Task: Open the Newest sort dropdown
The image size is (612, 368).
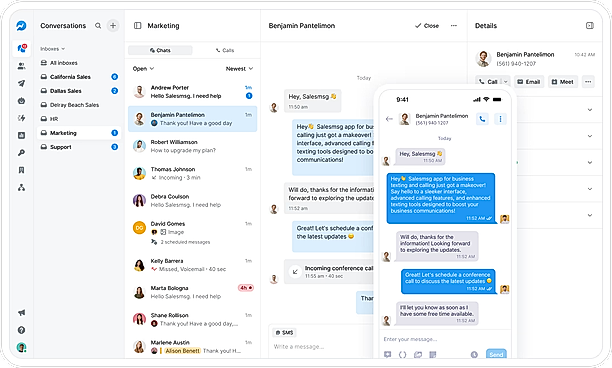Action: (x=239, y=69)
